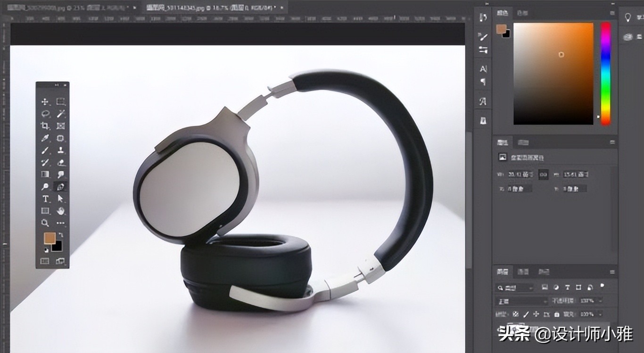Select the Clone Stamp tool
This screenshot has height=353, width=644.
(60, 151)
